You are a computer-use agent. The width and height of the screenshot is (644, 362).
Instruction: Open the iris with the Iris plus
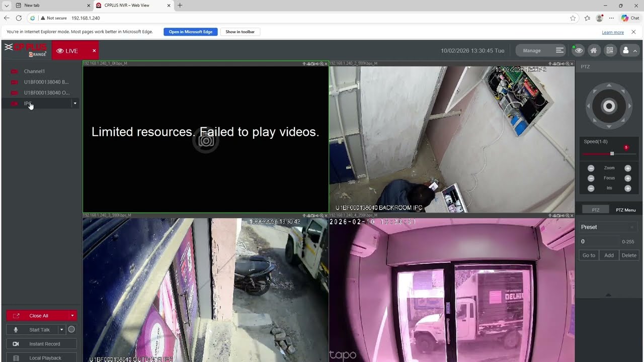628,188
